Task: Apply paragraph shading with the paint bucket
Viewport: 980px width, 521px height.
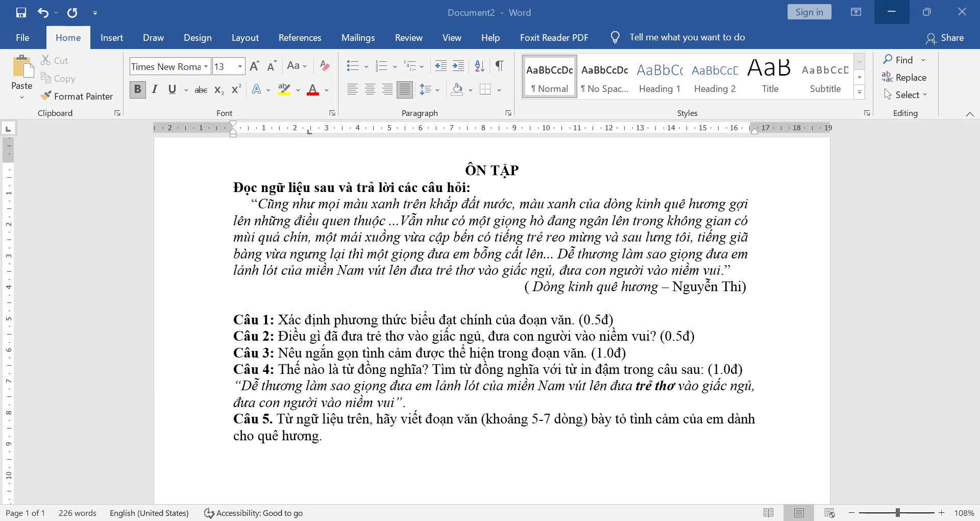Action: [x=457, y=90]
